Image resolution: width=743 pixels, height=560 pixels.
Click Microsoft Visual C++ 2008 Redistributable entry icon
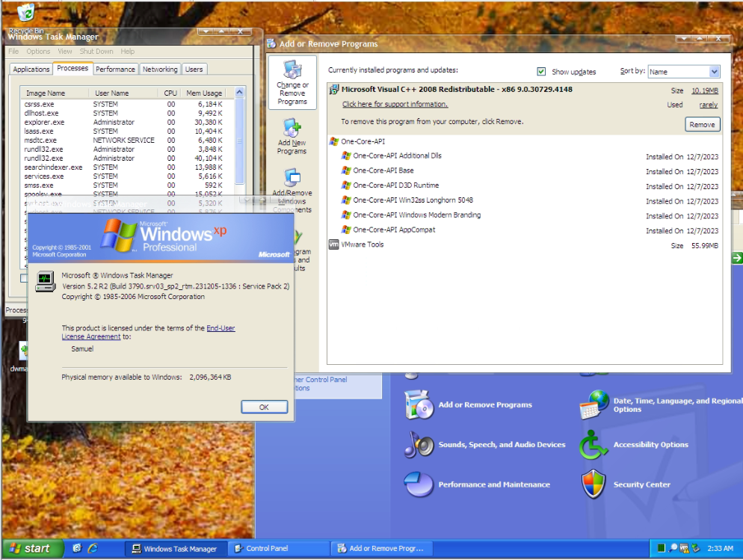click(x=334, y=89)
